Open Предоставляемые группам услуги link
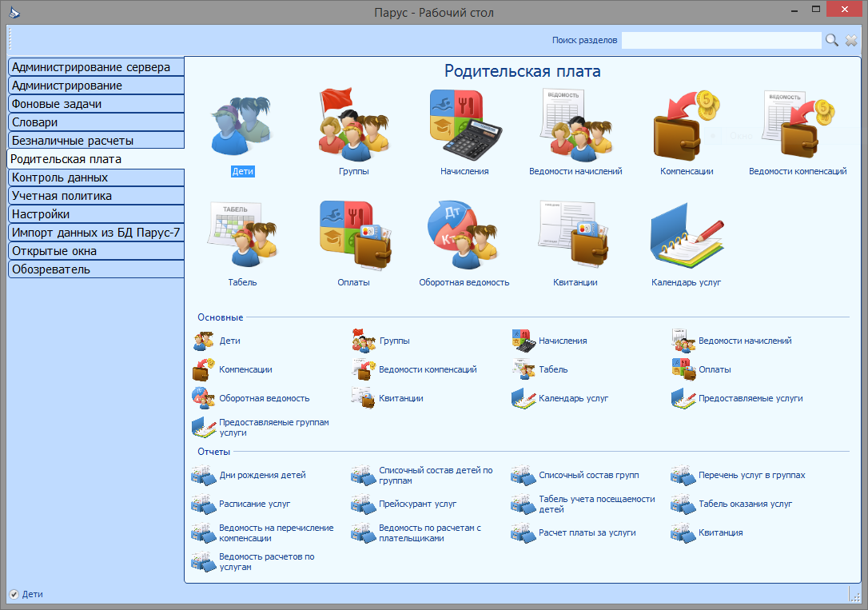The height and width of the screenshot is (610, 868). click(273, 428)
